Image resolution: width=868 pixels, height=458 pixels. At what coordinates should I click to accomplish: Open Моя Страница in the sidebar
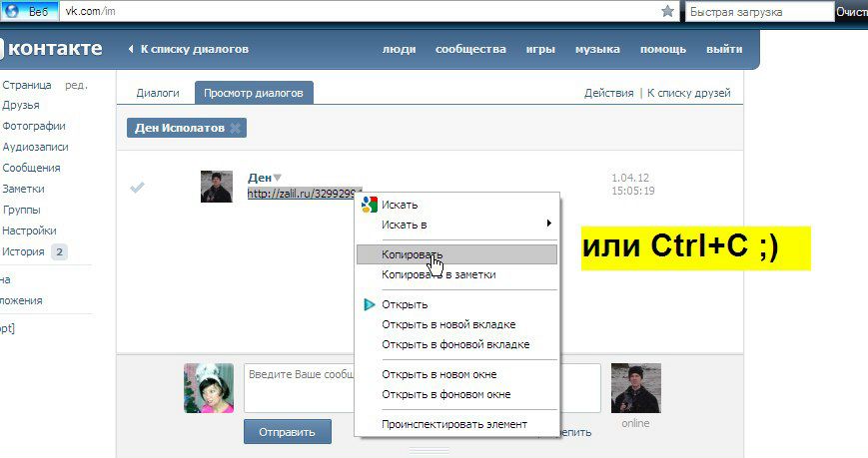tap(27, 85)
